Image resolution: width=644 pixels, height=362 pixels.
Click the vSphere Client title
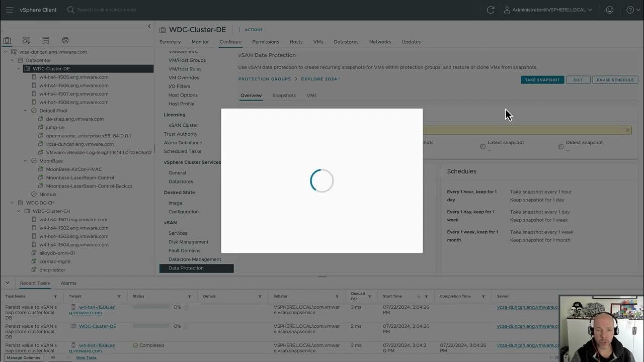tap(38, 10)
